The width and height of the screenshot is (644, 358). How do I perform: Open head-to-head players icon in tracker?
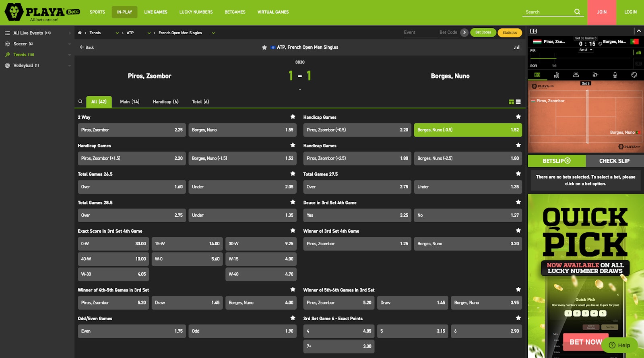tap(576, 75)
